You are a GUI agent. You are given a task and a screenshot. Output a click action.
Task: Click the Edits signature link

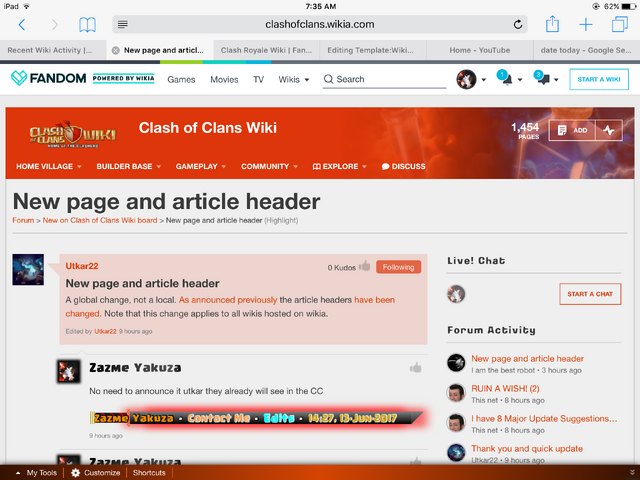tap(279, 418)
